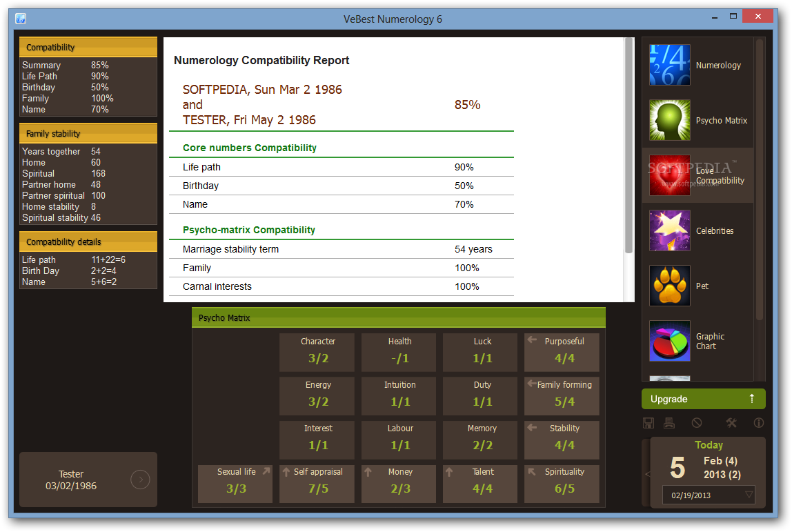792x532 pixels.
Task: Select the Energy 3/2 matrix cell
Action: [317, 395]
